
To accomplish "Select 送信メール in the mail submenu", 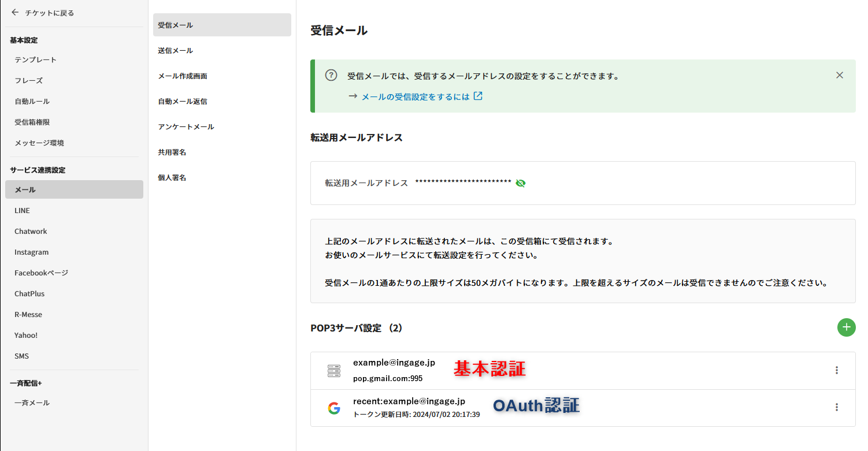I will tap(176, 51).
